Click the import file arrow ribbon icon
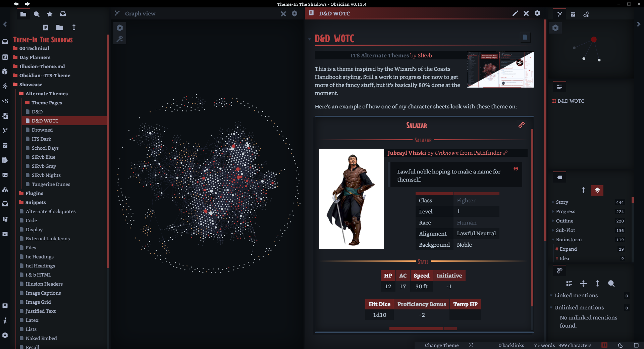 (x=5, y=116)
